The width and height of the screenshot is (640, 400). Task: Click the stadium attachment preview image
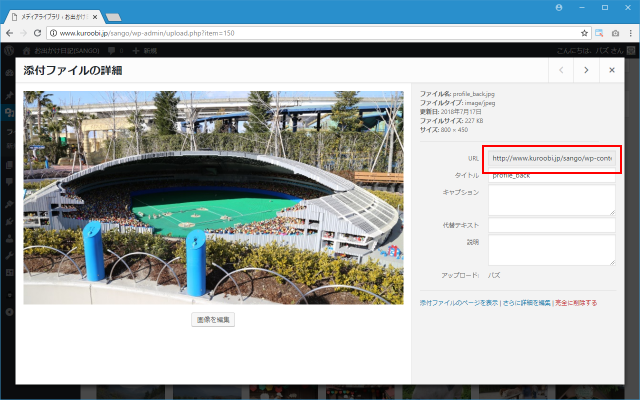pos(213,198)
